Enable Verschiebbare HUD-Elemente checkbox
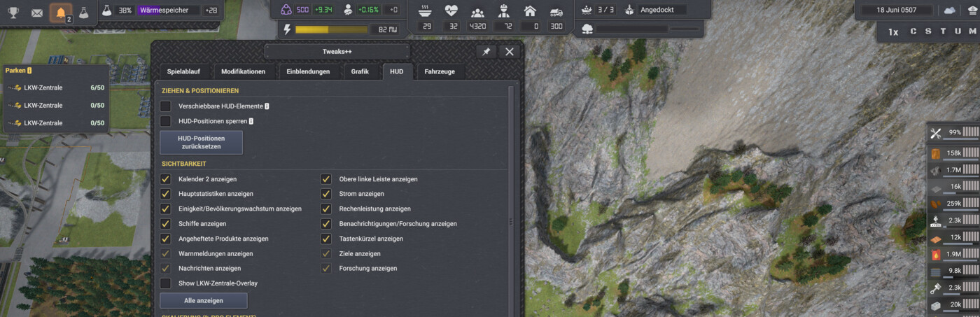The image size is (980, 317). point(165,106)
